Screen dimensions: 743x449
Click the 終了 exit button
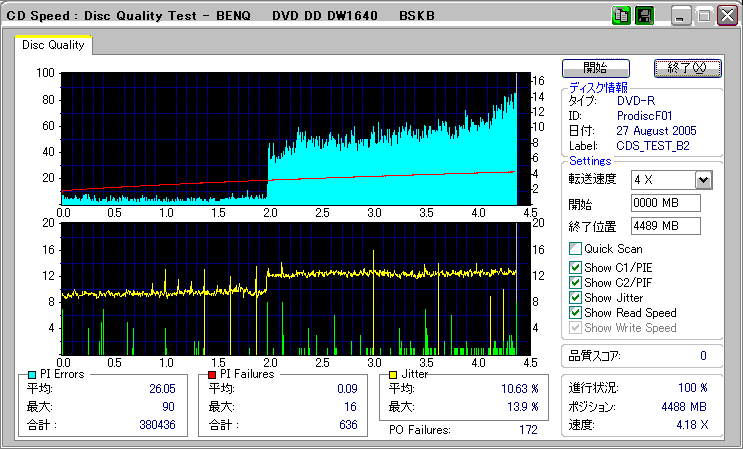688,68
